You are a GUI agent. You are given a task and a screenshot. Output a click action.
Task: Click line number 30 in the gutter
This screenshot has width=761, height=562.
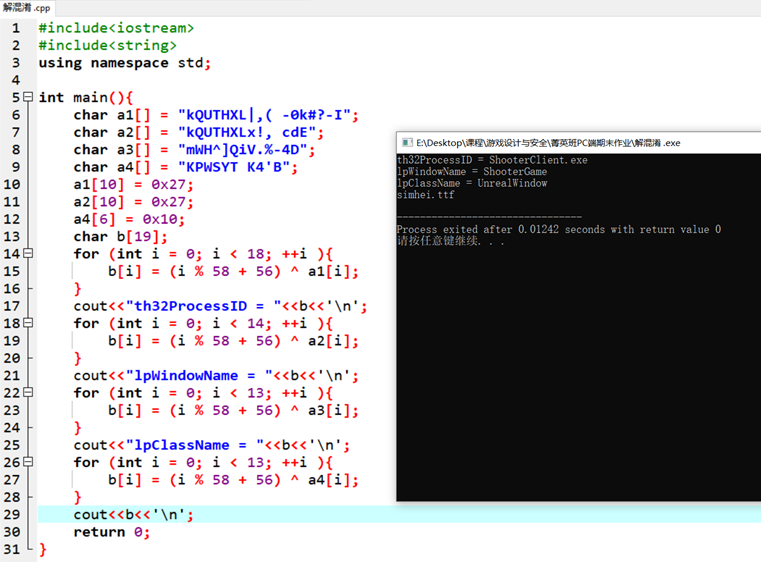pos(11,532)
